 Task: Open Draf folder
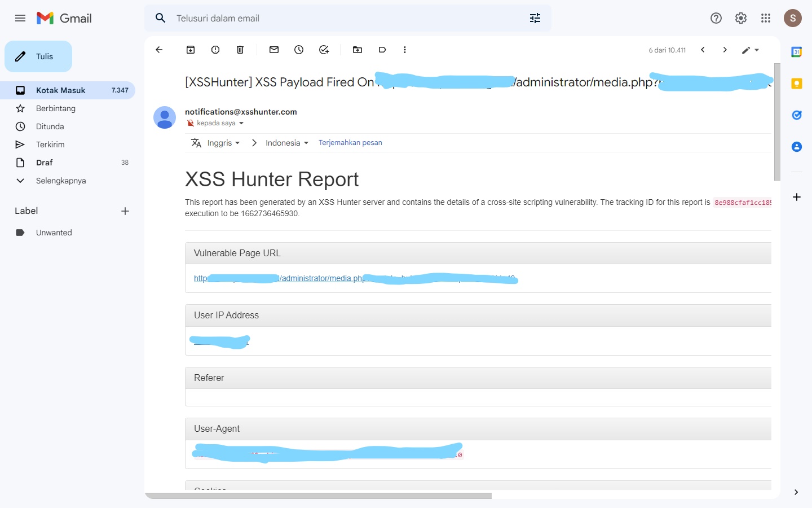(x=68, y=163)
